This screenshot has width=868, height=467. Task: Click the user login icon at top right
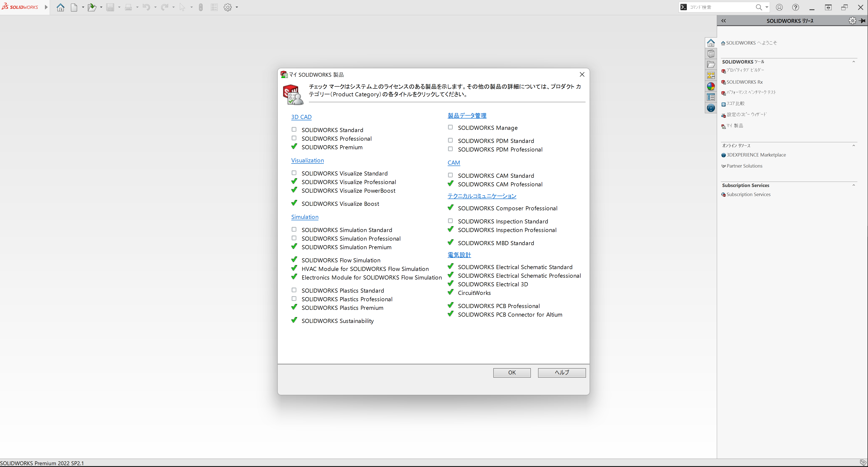[x=779, y=7]
